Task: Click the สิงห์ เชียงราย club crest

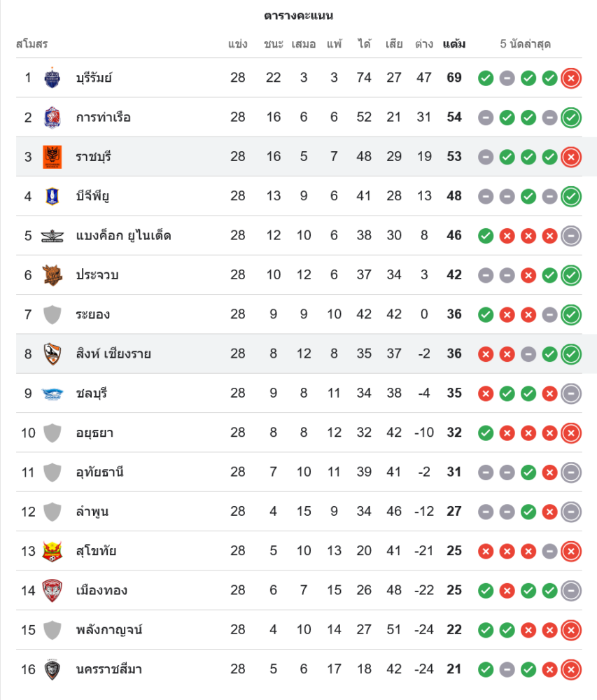Action: (x=52, y=353)
